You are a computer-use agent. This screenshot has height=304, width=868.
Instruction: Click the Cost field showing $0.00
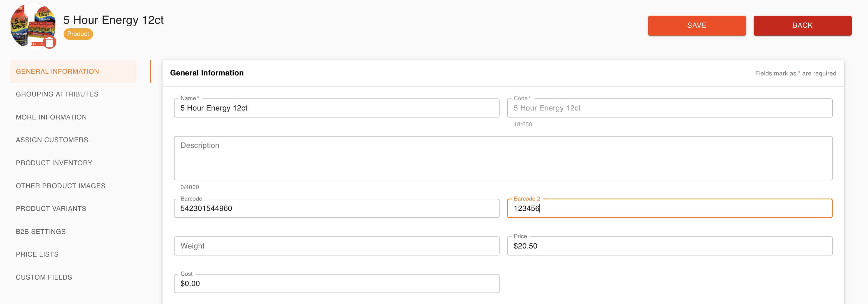click(336, 284)
